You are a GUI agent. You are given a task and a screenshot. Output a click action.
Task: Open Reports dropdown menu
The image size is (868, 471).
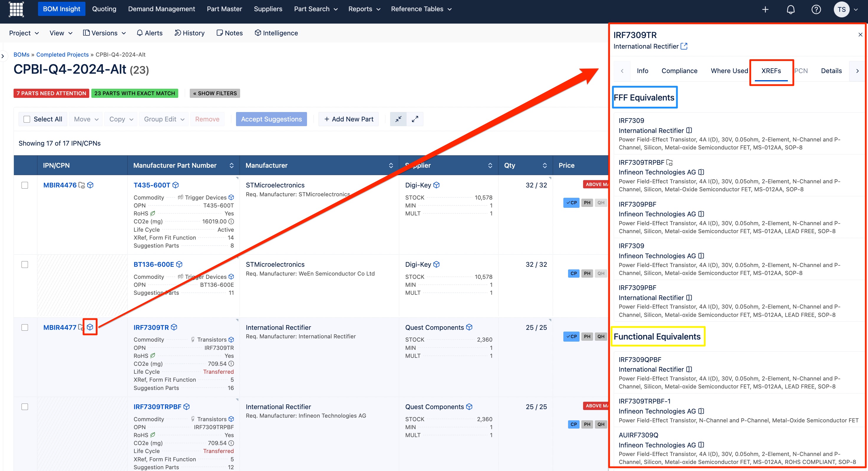pyautogui.click(x=364, y=9)
